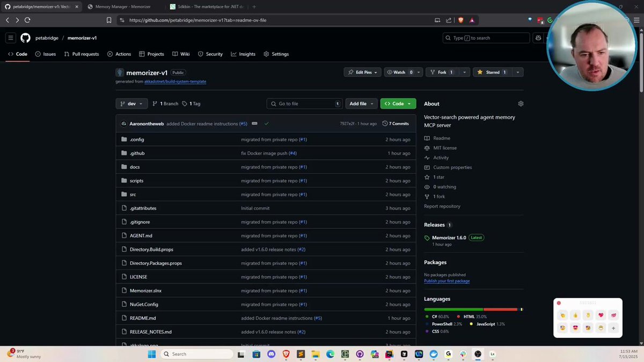
Task: Go back using browser back arrow
Action: click(8, 20)
